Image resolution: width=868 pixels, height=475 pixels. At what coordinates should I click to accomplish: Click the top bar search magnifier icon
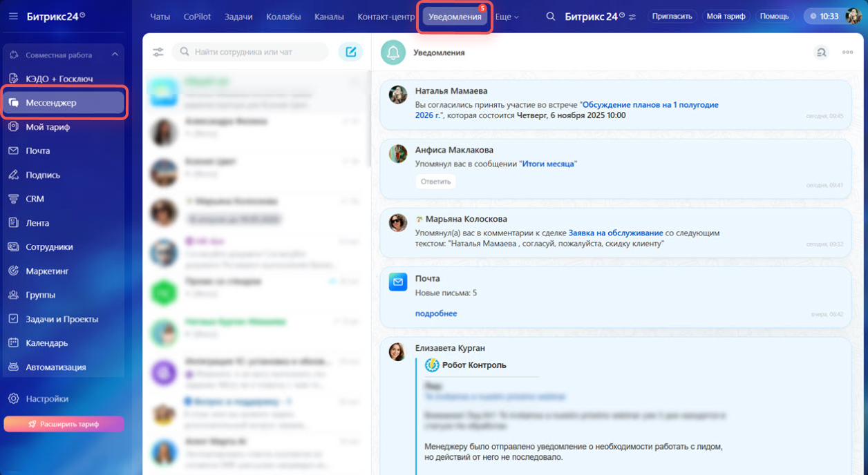coord(551,16)
